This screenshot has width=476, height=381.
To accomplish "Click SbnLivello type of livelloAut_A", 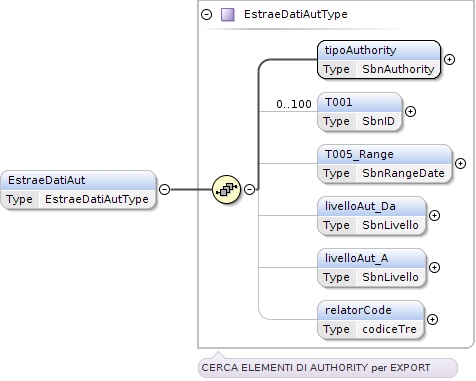I will pyautogui.click(x=390, y=277).
